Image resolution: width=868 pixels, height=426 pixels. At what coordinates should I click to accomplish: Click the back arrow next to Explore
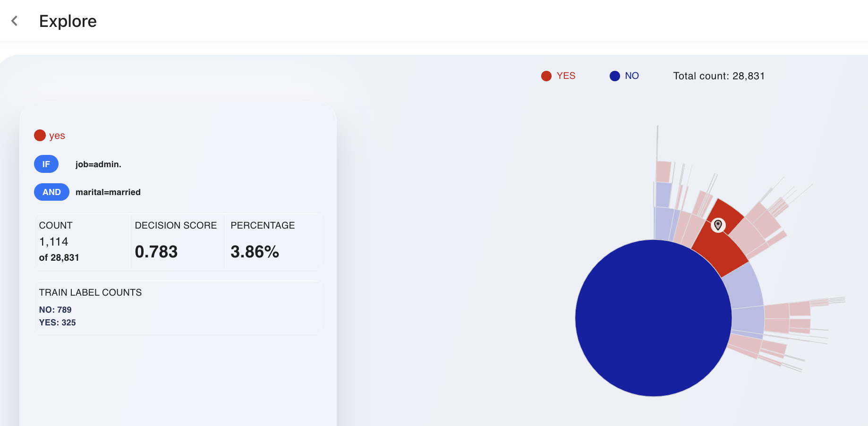(x=15, y=21)
